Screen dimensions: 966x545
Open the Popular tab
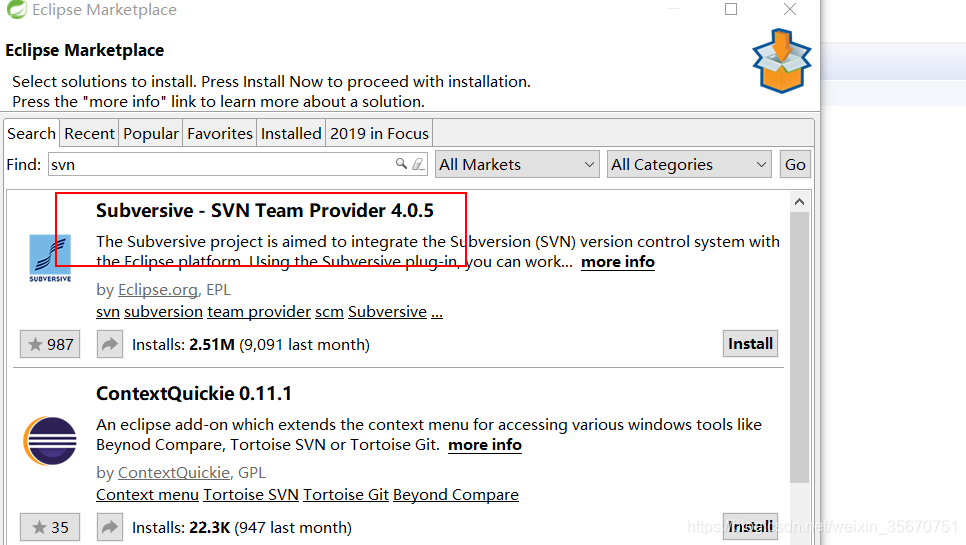tap(150, 134)
